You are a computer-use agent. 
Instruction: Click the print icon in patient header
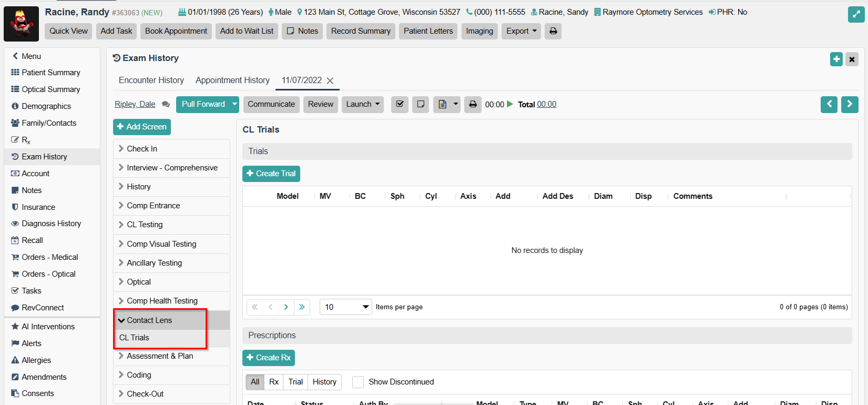tap(553, 31)
